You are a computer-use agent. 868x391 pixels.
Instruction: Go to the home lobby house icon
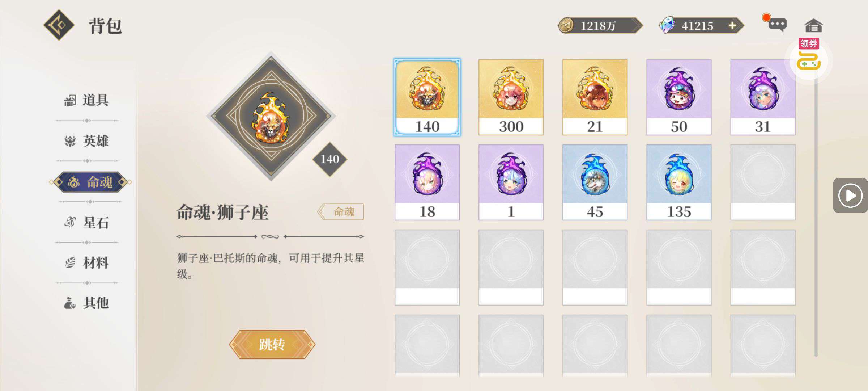click(x=813, y=26)
